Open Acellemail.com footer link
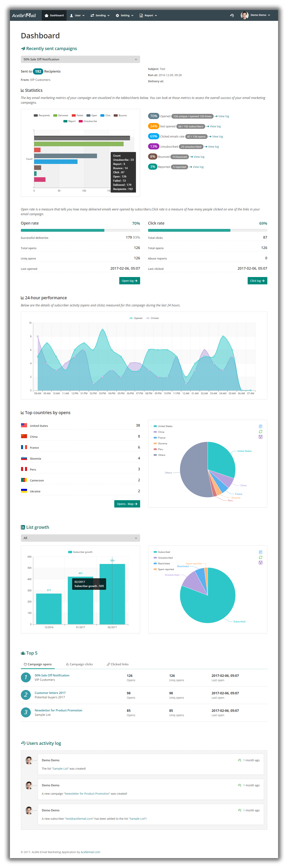The image size is (288, 868). pyautogui.click(x=90, y=852)
